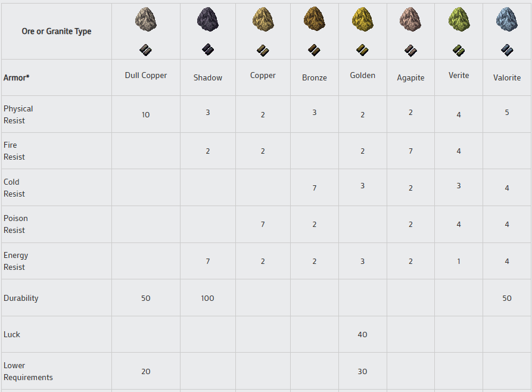Select the Dull Copper ingot icon
This screenshot has height=392, width=532.
click(x=145, y=50)
